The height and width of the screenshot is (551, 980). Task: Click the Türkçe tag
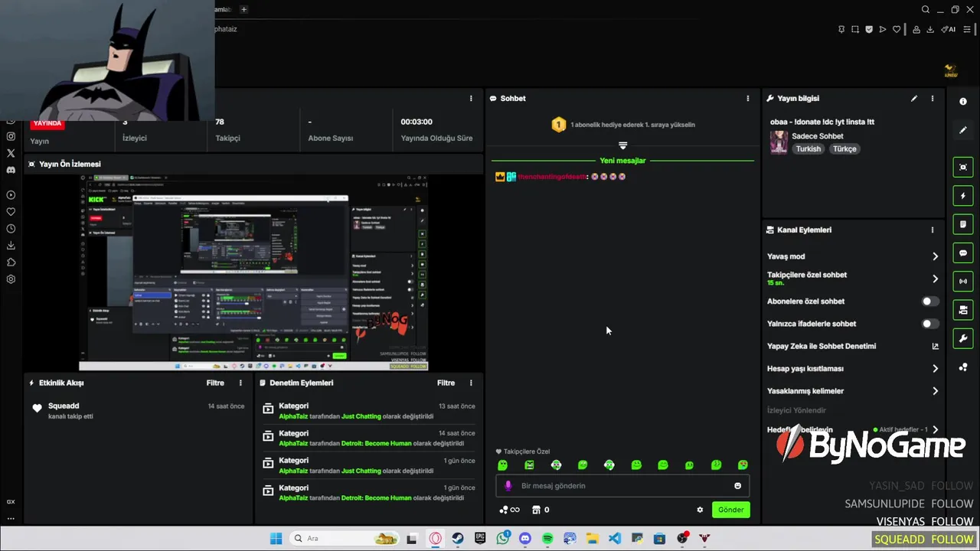pyautogui.click(x=844, y=149)
